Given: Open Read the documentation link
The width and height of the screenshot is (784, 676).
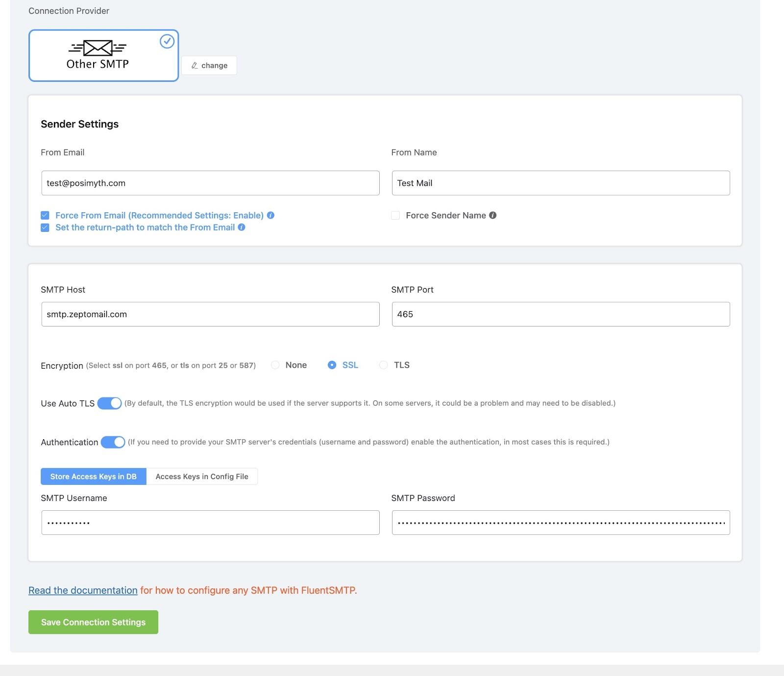Looking at the screenshot, I should (83, 590).
